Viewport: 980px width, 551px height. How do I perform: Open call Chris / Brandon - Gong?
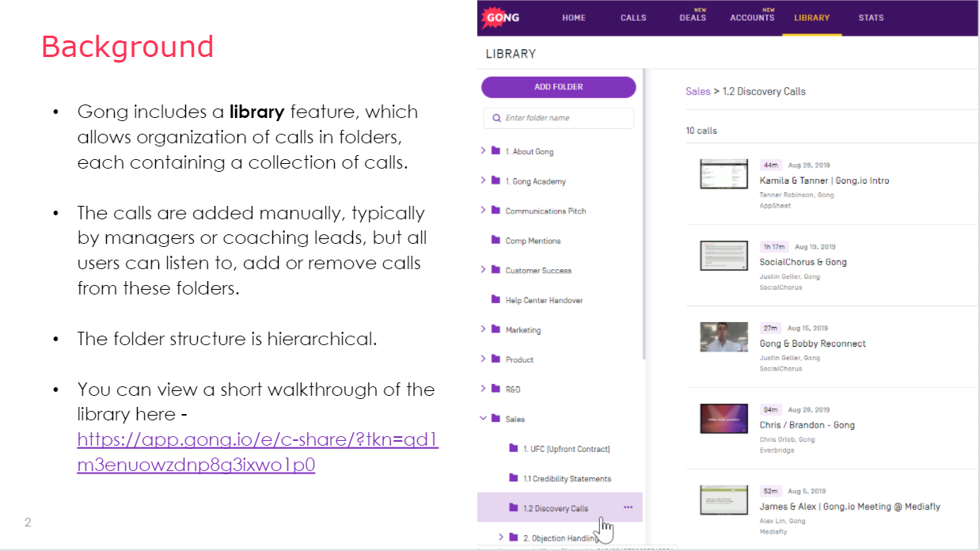click(807, 425)
